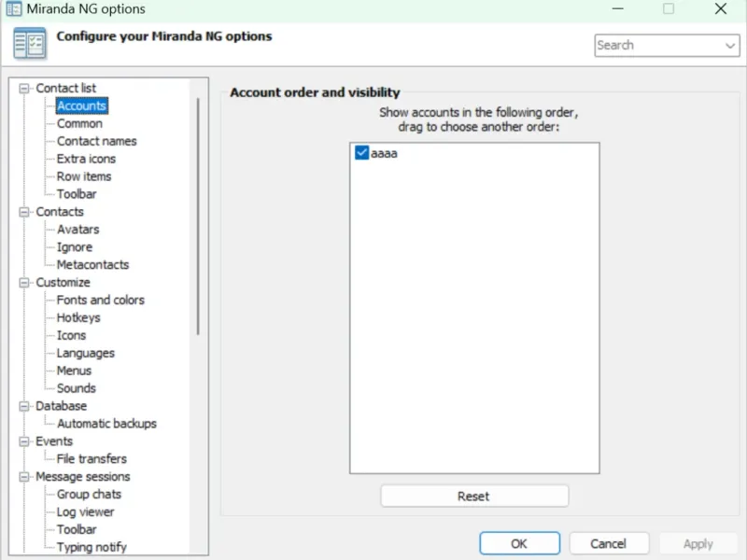Viewport: 747px width, 560px height.
Task: Close the Miranda NG options window
Action: pos(720,8)
